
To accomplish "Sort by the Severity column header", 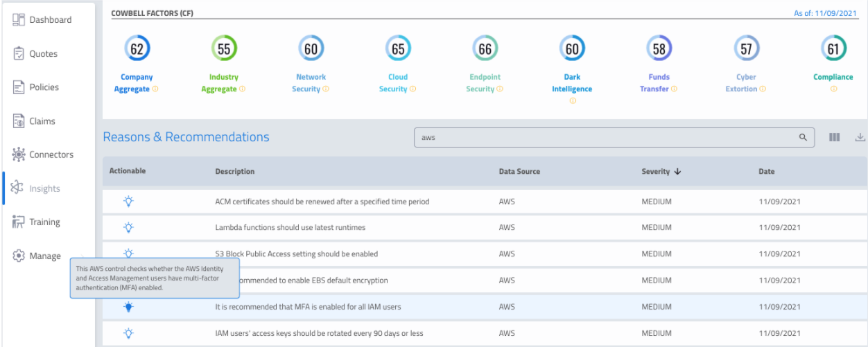I will [661, 171].
